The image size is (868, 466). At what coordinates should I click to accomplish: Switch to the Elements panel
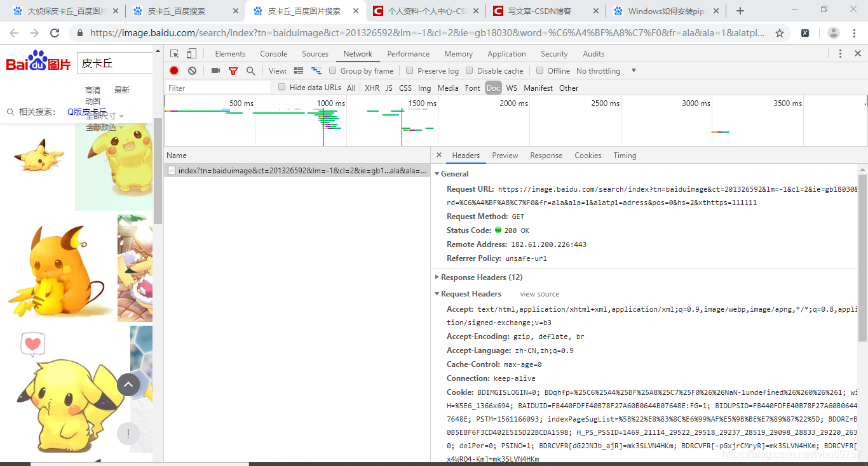coord(230,54)
